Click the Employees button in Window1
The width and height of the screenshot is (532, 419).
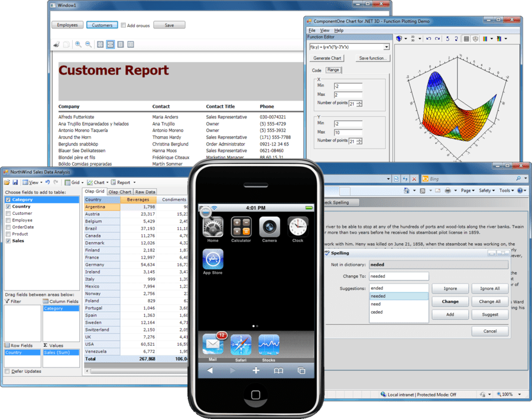click(67, 25)
